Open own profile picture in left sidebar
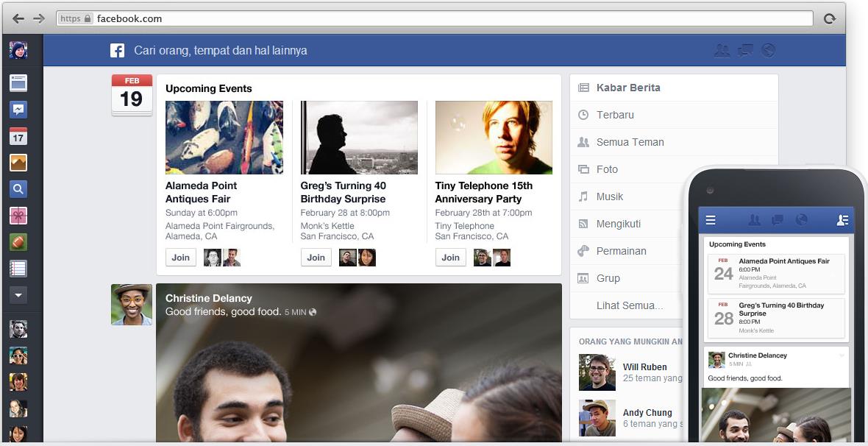868x446 pixels. click(18, 51)
